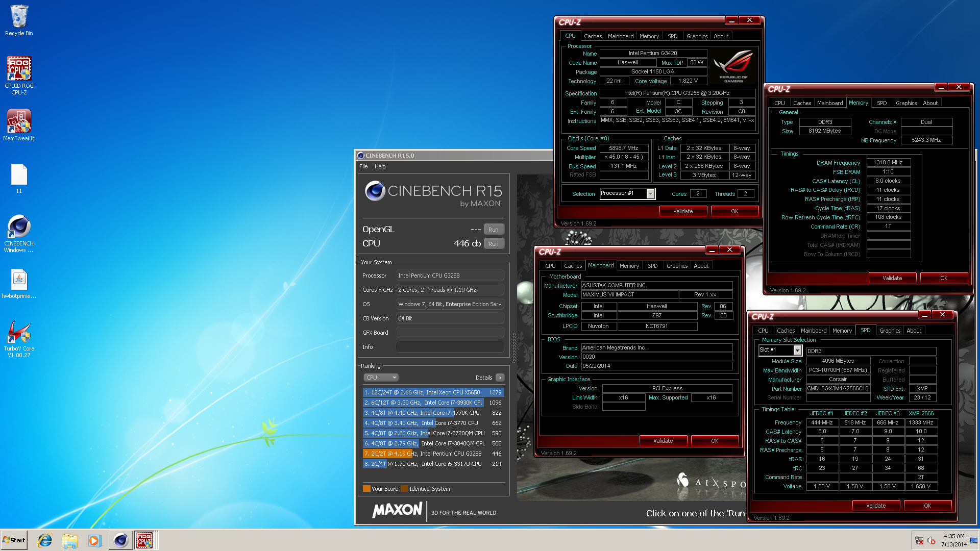This screenshot has height=551, width=980.
Task: Open SPD tab in Mainboard CPU-Z window
Action: coord(652,266)
